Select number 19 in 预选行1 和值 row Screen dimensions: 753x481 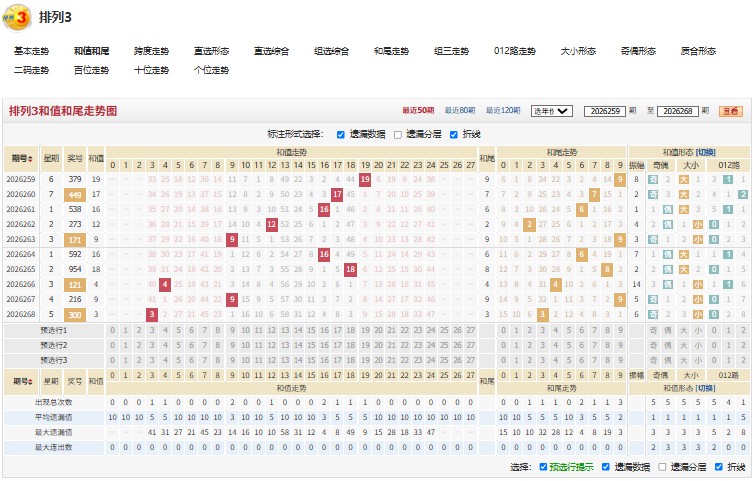pos(365,330)
